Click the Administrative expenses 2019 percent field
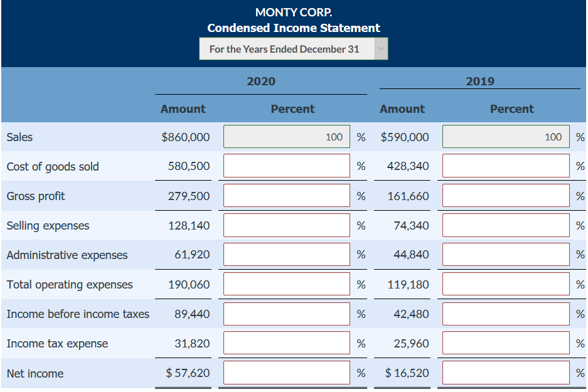588x392 pixels. click(x=506, y=254)
